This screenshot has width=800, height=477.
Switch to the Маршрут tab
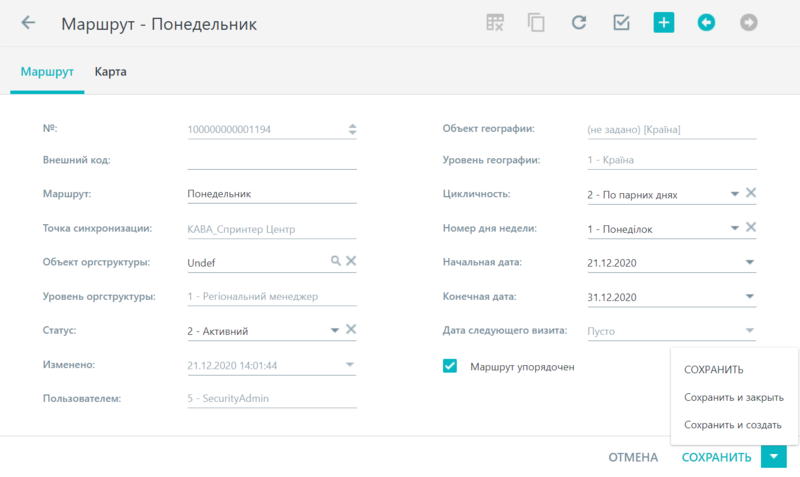click(x=47, y=72)
